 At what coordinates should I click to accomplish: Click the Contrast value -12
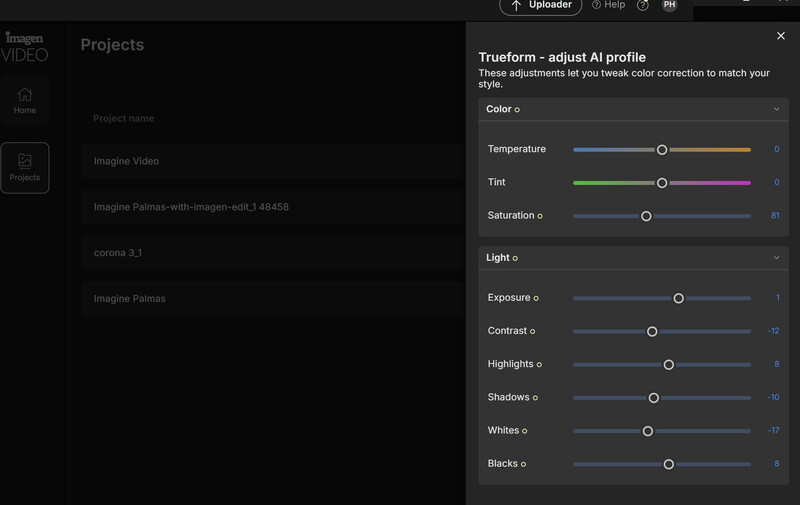(x=773, y=331)
